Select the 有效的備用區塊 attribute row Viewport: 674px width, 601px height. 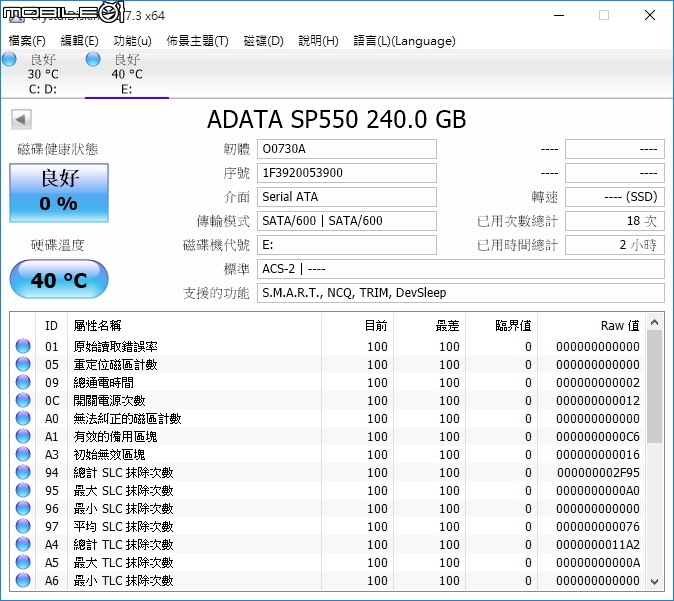pos(329,436)
